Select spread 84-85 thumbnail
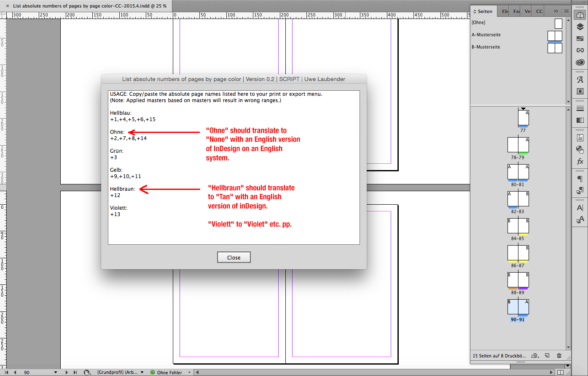The height and width of the screenshot is (376, 588). [x=518, y=226]
